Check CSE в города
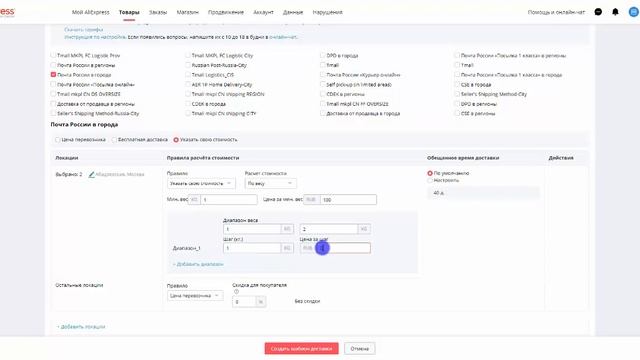Screen dimensions: 640x360 pyautogui.click(x=457, y=84)
